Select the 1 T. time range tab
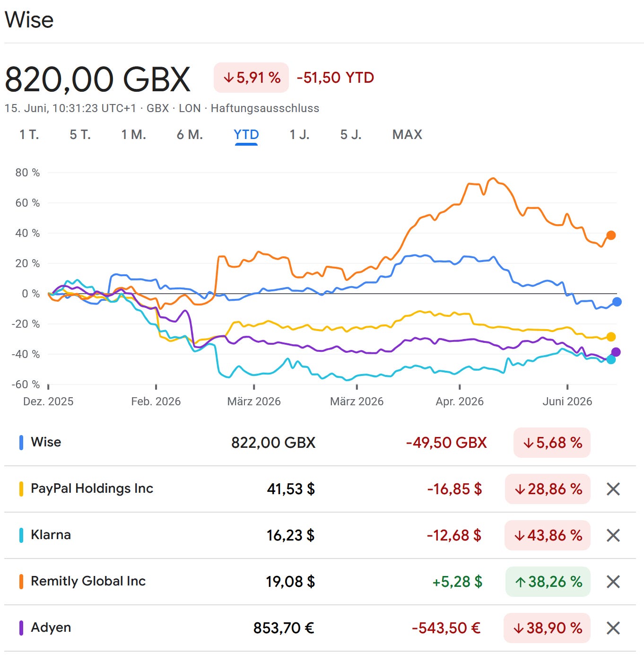This screenshot has width=644, height=663. 29,135
